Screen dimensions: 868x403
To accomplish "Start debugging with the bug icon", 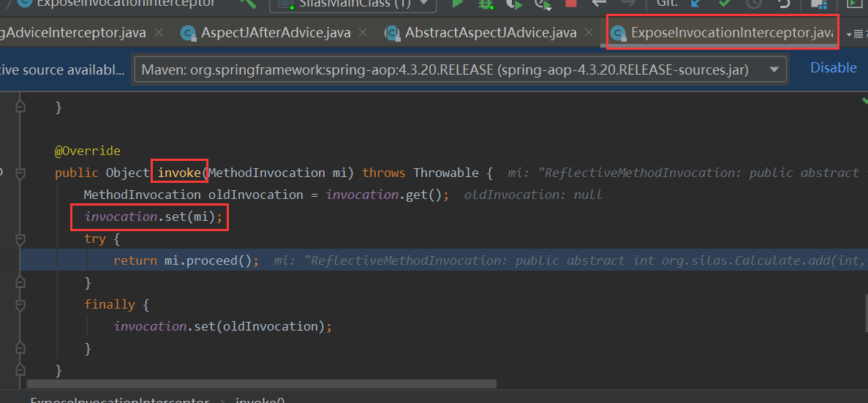I will tap(486, 4).
